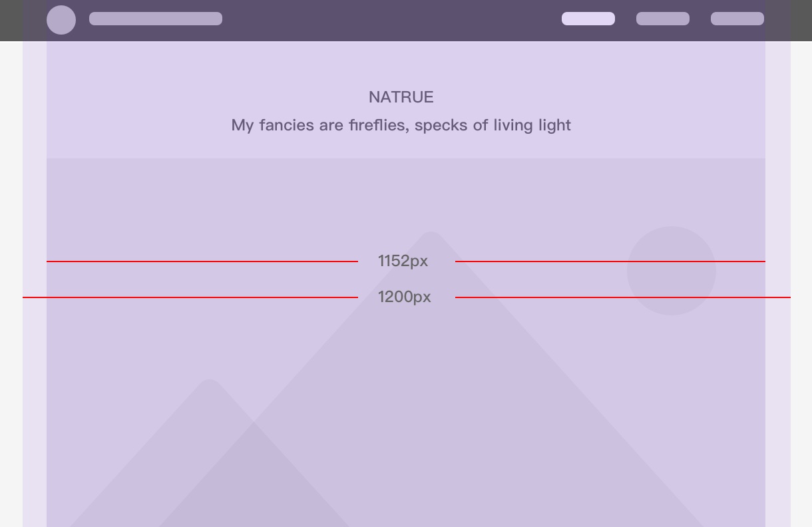Open the middle navigation placeholder item

pos(663,19)
